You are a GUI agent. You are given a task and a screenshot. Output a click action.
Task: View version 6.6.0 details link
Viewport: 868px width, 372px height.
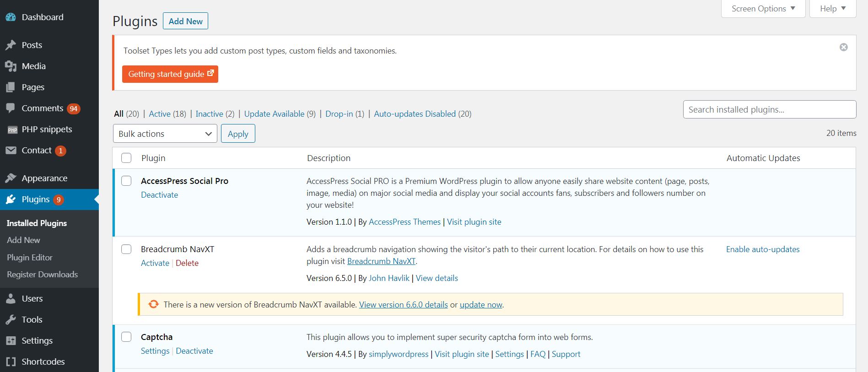coord(404,305)
